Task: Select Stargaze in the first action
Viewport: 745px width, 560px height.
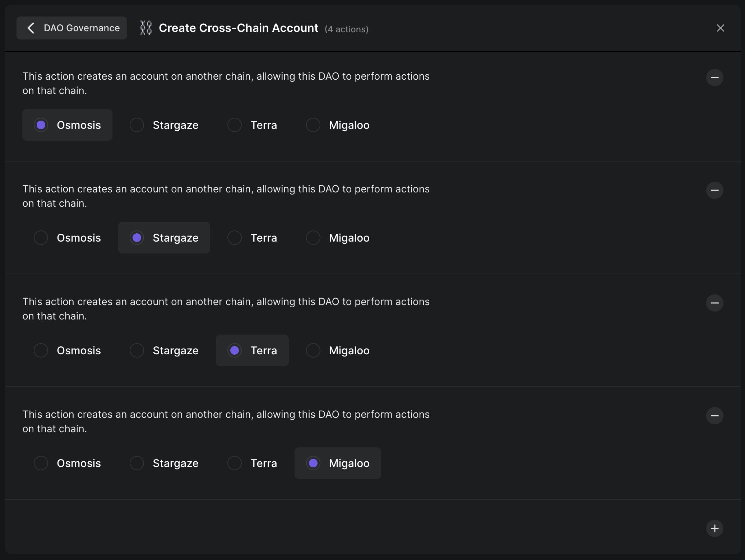Action: [x=164, y=125]
